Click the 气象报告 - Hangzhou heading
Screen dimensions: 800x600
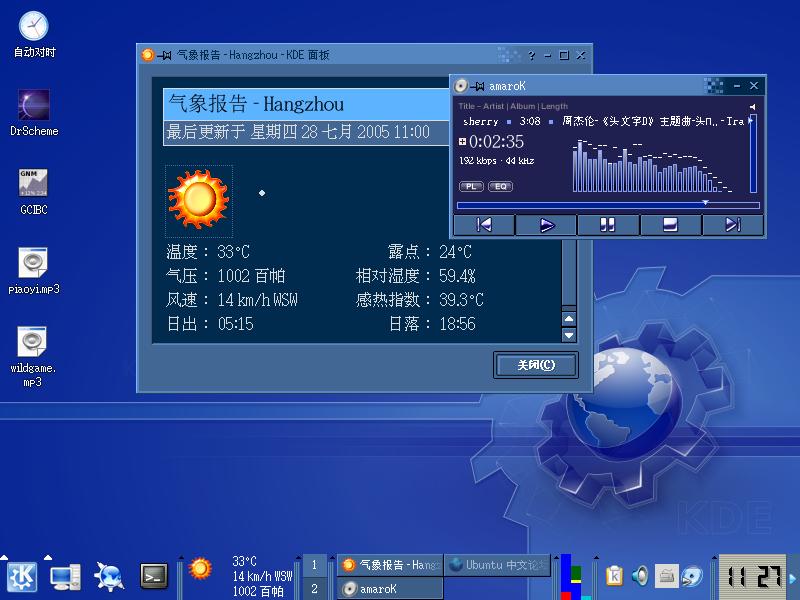(x=256, y=104)
